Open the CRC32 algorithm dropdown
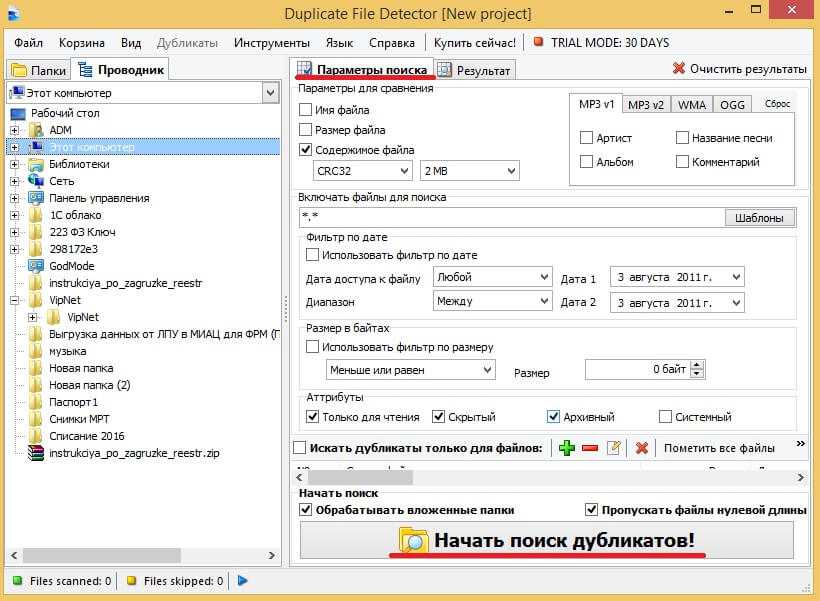820x601 pixels. (361, 171)
